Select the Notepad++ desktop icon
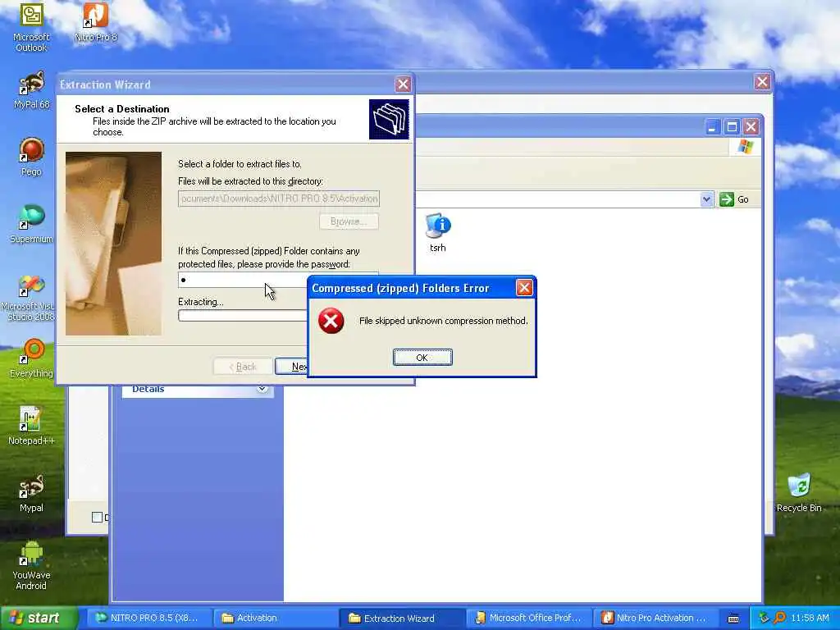This screenshot has width=840, height=630. [31, 426]
